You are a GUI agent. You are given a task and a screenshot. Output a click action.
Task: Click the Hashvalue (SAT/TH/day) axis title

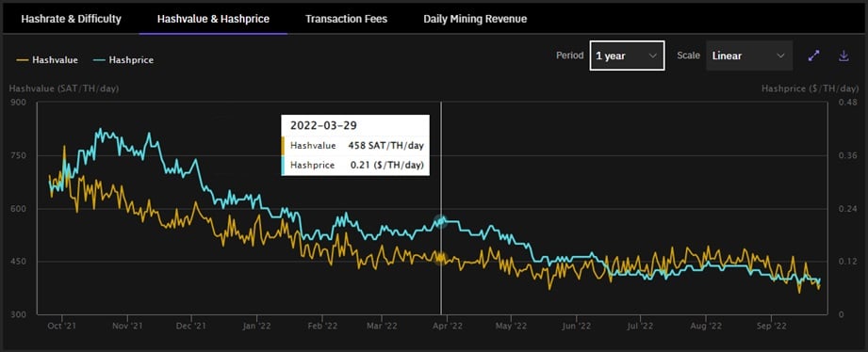pos(64,88)
